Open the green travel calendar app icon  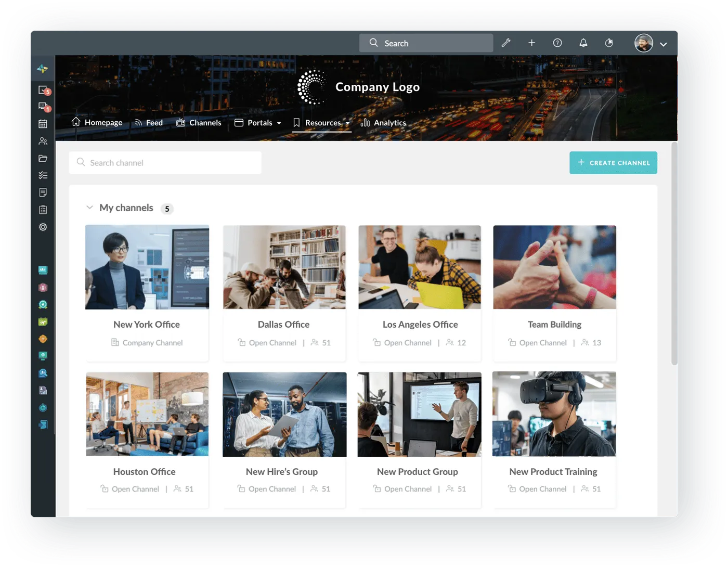tap(43, 321)
